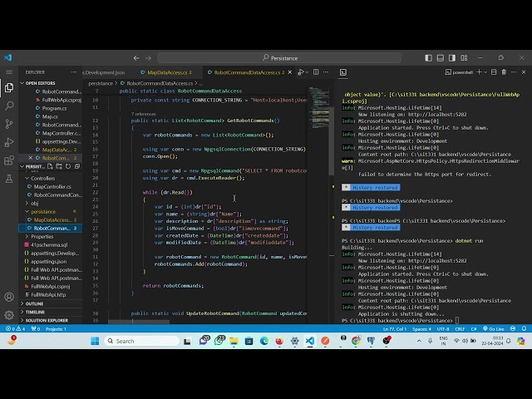Split the terminal
532x399 pixels.
[494, 72]
